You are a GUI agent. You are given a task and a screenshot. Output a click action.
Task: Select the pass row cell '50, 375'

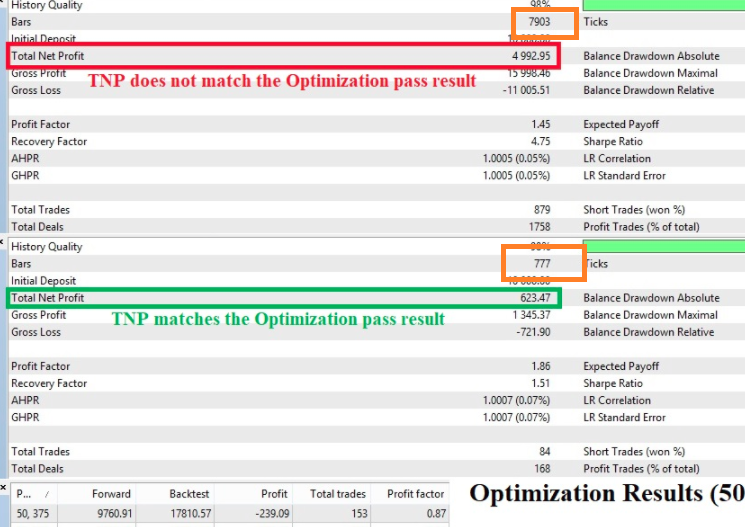coord(33,513)
